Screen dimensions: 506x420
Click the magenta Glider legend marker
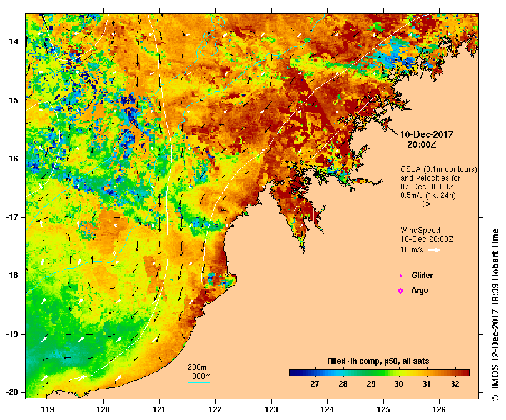click(400, 276)
